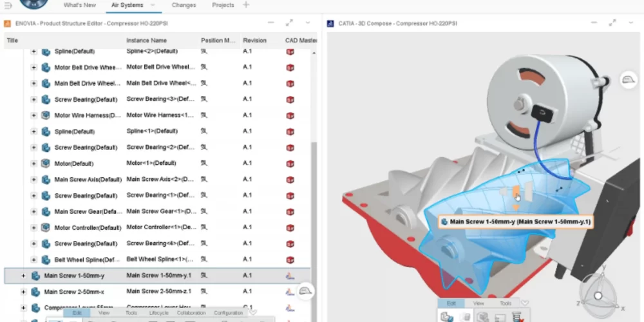Click the Motor Wire Harness part icon
The width and height of the screenshot is (644, 322).
pos(46,115)
